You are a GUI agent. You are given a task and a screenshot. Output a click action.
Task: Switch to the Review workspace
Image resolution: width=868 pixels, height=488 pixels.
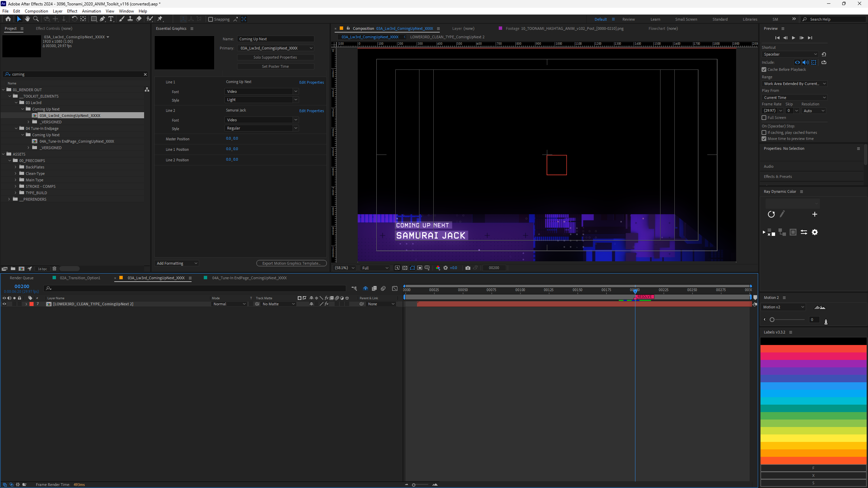pyautogui.click(x=629, y=19)
